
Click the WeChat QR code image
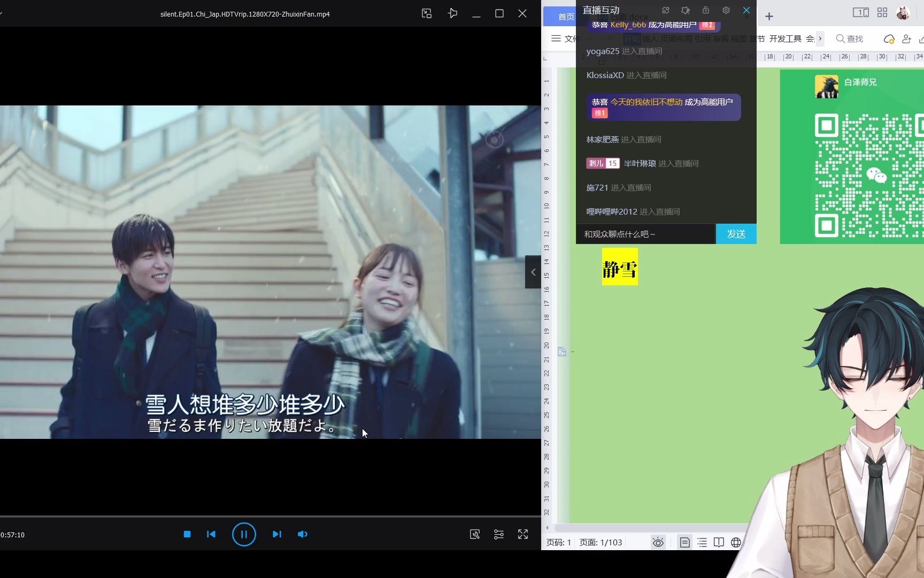point(869,176)
